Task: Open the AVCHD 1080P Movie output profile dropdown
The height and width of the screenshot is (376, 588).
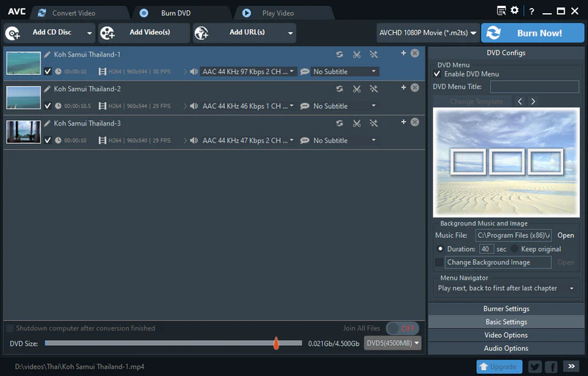Action: point(427,33)
